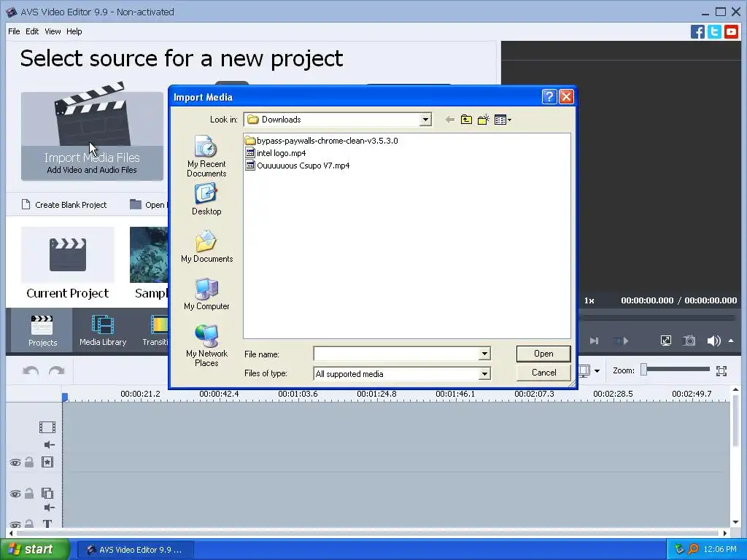Screen dimensions: 747x560
Task: Adjust the timeline Zoom slider
Action: 643,370
